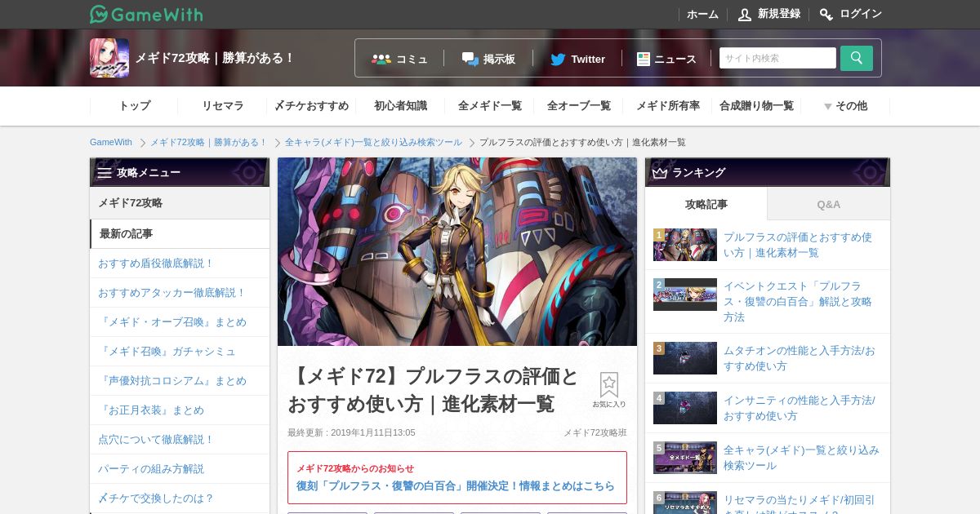980x514 pixels.
Task: Open rank 5 全キャラ(メギド)一覧と絞り込み検索ツール article
Action: (801, 458)
